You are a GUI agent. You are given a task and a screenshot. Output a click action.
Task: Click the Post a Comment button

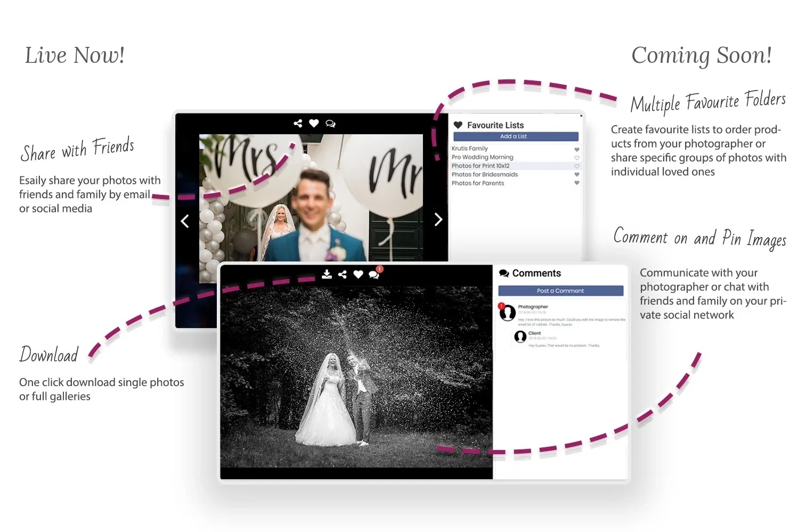click(560, 291)
